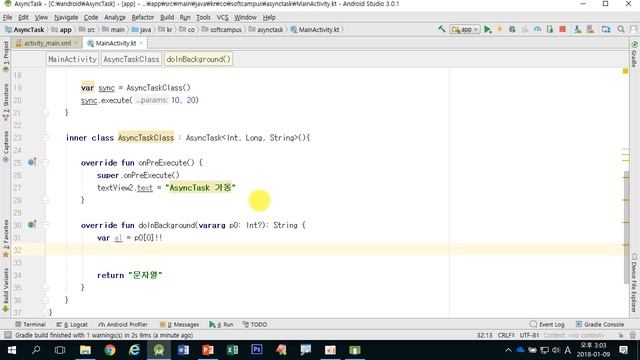Image resolution: width=640 pixels, height=360 pixels.
Task: Click the yellow inspection status indicator
Action: 625,71
